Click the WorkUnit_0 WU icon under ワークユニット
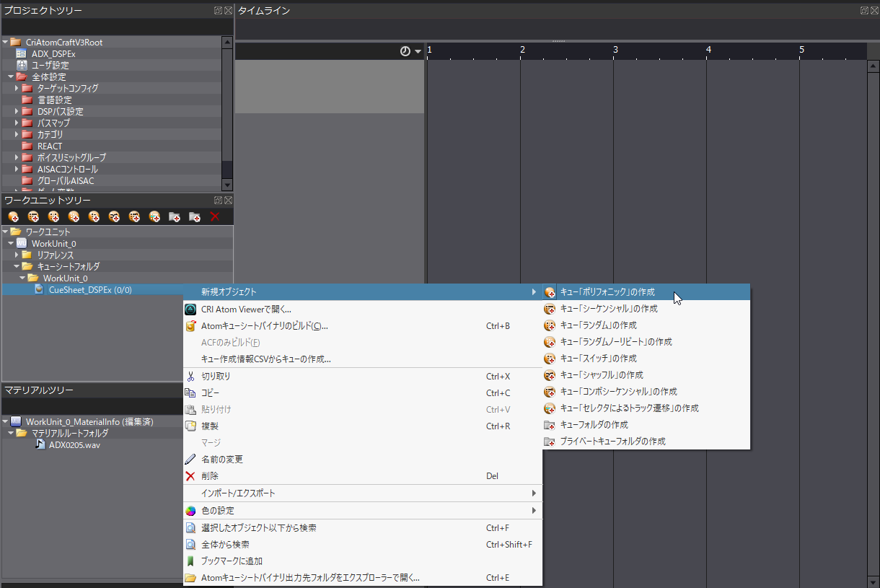Viewport: 880px width, 588px height. (21, 244)
